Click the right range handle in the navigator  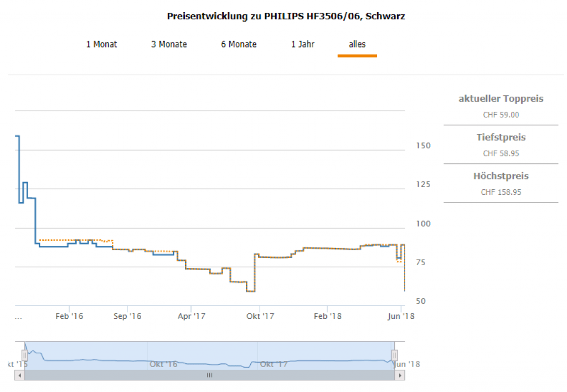(x=394, y=355)
